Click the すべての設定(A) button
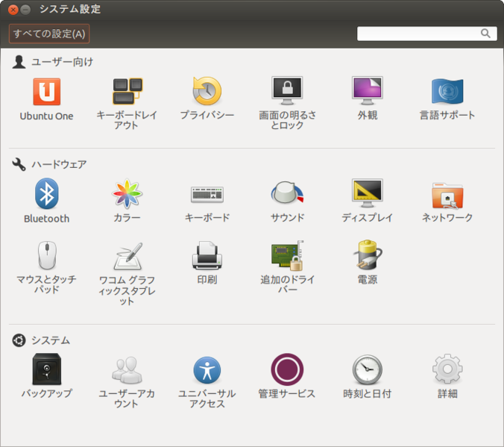 pos(49,34)
